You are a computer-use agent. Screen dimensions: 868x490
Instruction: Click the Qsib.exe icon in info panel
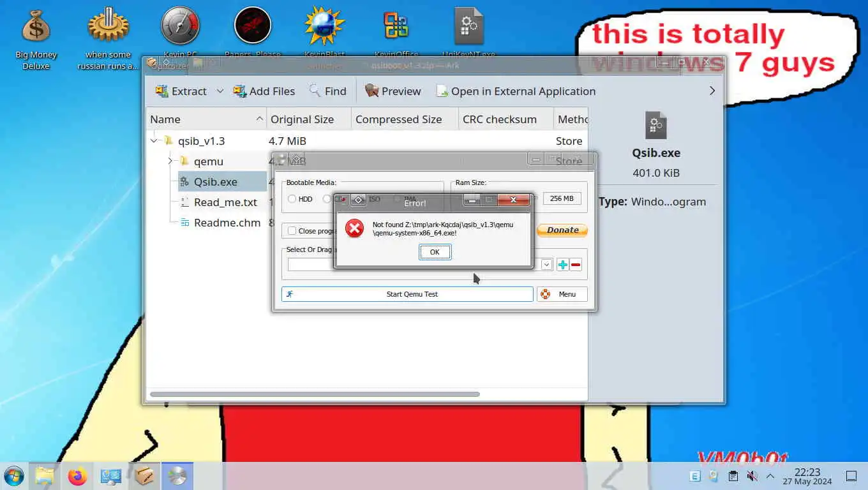pyautogui.click(x=655, y=125)
